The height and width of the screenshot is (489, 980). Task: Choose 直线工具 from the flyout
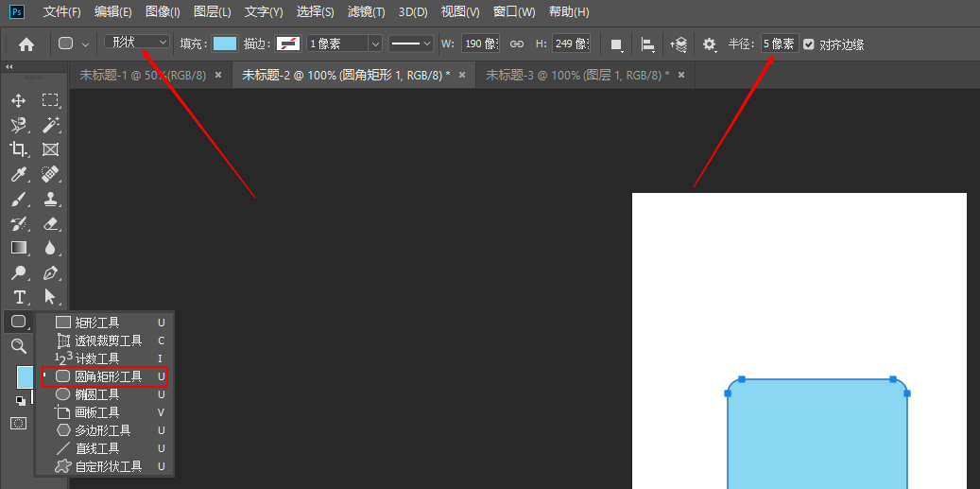point(104,448)
